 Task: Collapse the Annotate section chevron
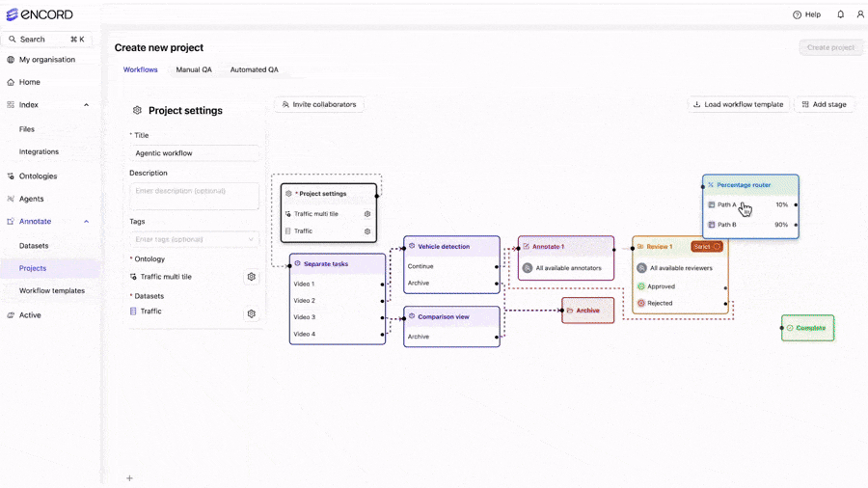pyautogui.click(x=87, y=221)
